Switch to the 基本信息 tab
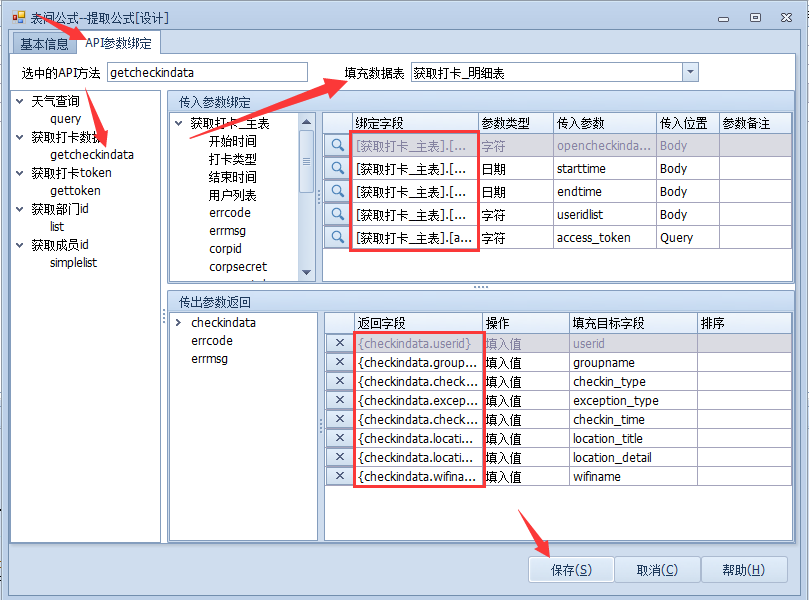Screen dimensions: 809x600 point(44,44)
